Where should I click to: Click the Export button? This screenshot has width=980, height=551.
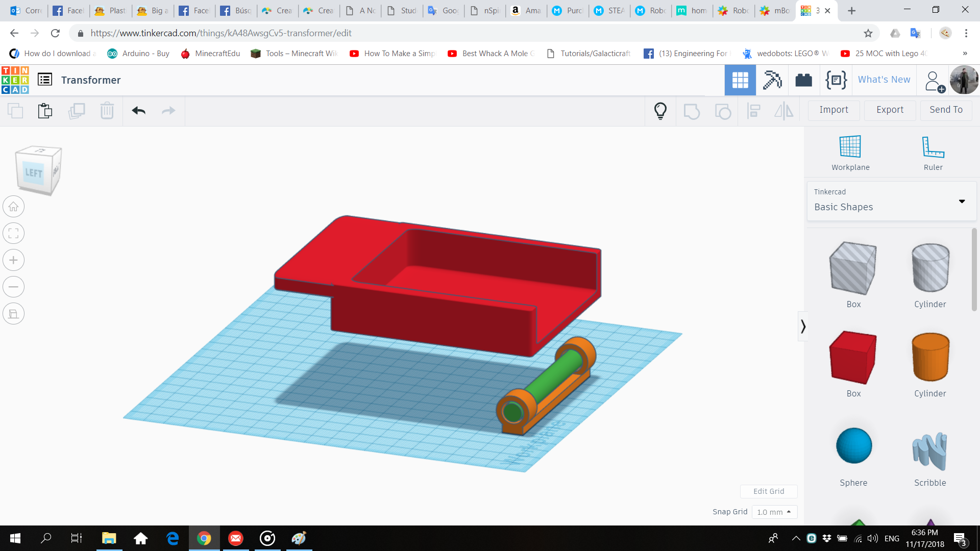point(890,110)
